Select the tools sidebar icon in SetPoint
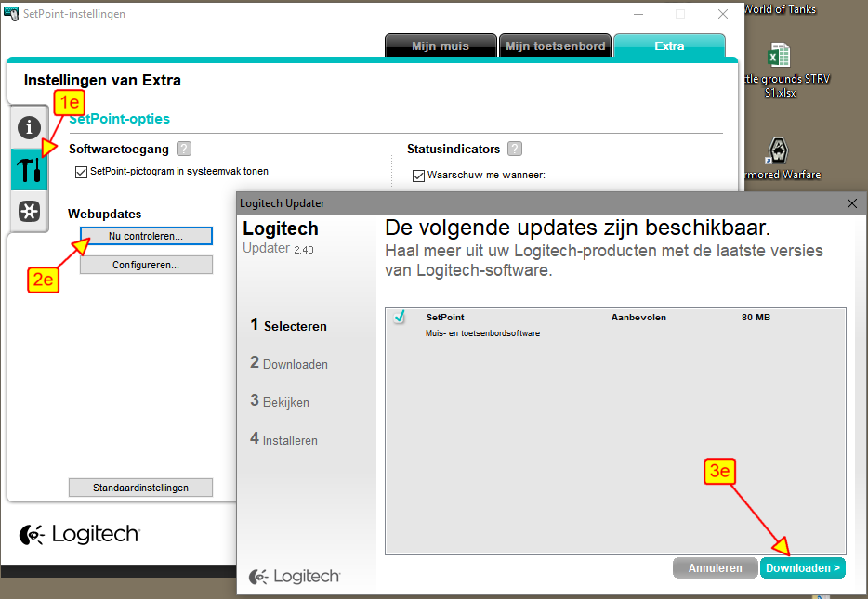Viewport: 868px width, 599px height. [29, 169]
